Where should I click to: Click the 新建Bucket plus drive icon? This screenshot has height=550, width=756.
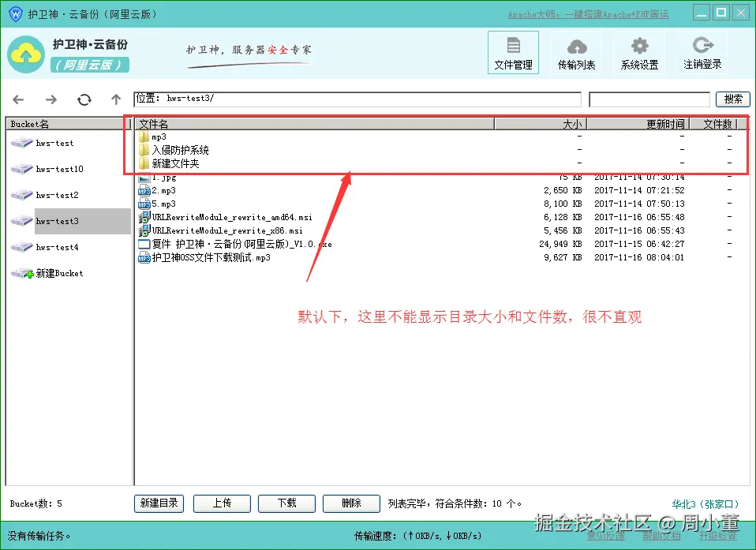coord(22,273)
